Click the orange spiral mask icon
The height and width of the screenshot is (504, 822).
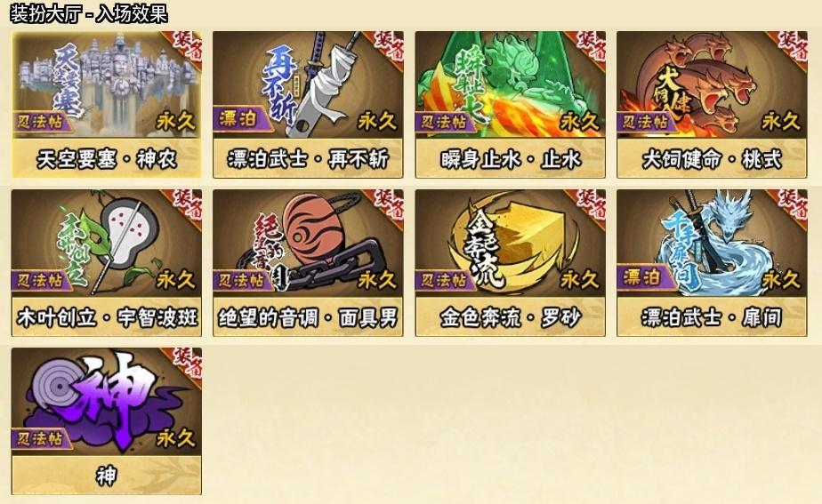click(308, 243)
